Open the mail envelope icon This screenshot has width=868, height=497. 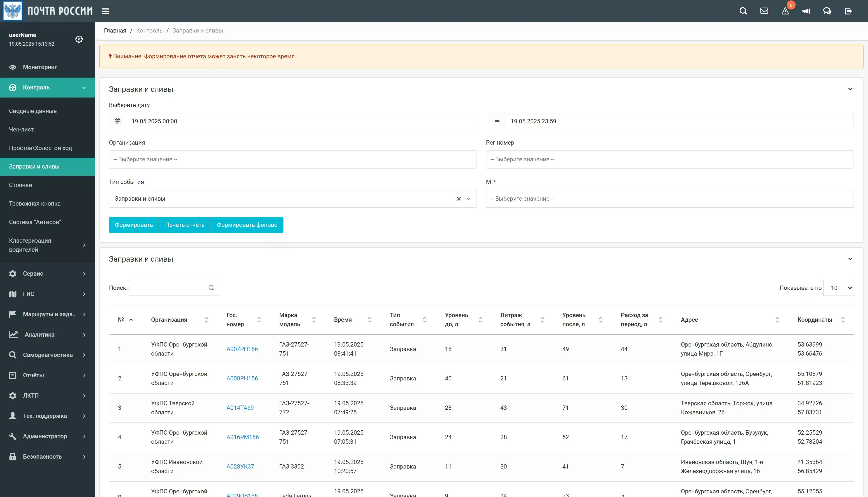764,11
